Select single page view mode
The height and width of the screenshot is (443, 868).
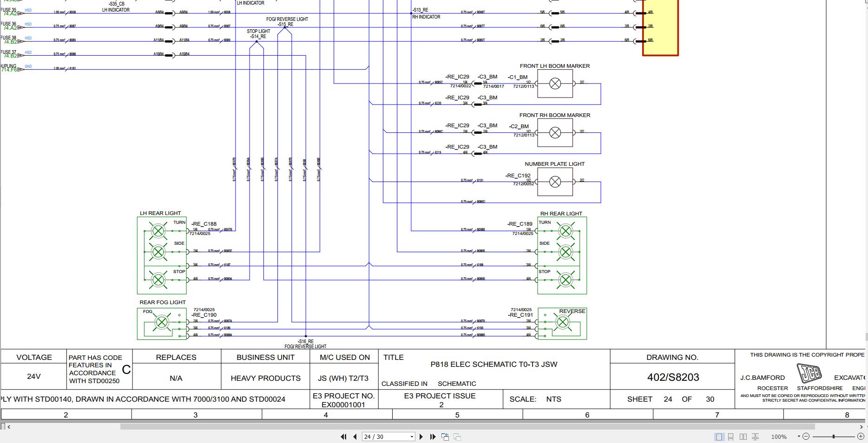pyautogui.click(x=719, y=436)
